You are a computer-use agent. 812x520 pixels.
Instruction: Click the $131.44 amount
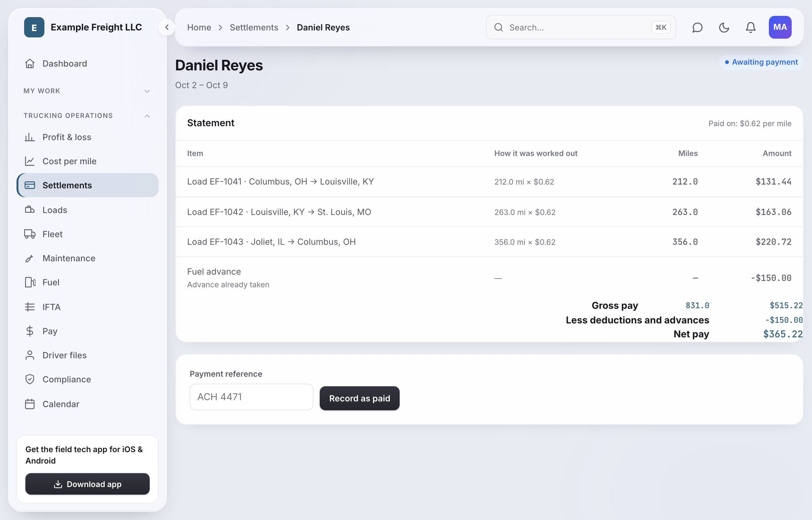773,182
